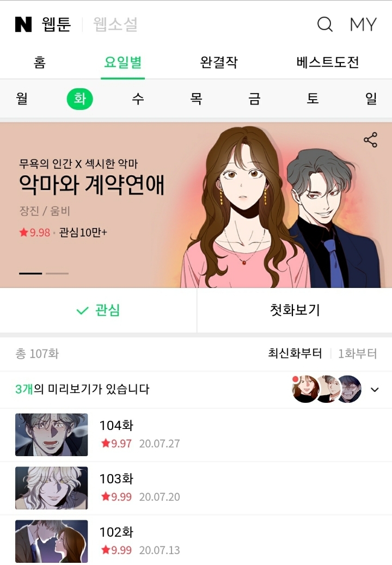Viewport: 392px width, 565px height.
Task: Tap the Naver N logo
Action: click(x=23, y=24)
